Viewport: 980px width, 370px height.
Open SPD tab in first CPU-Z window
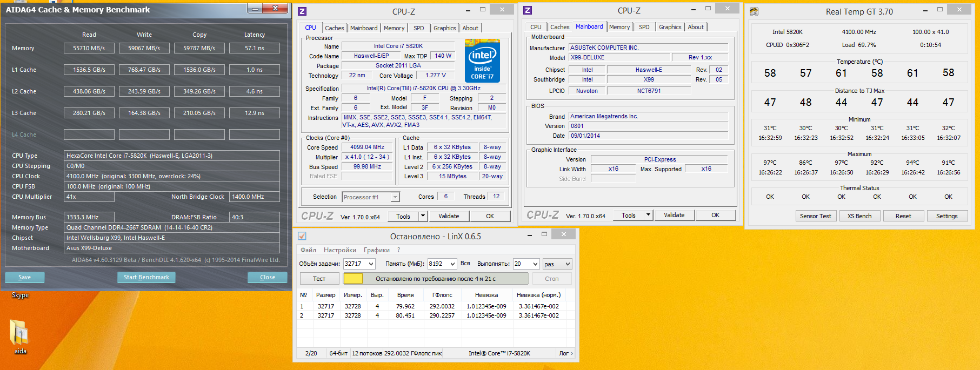(x=419, y=28)
